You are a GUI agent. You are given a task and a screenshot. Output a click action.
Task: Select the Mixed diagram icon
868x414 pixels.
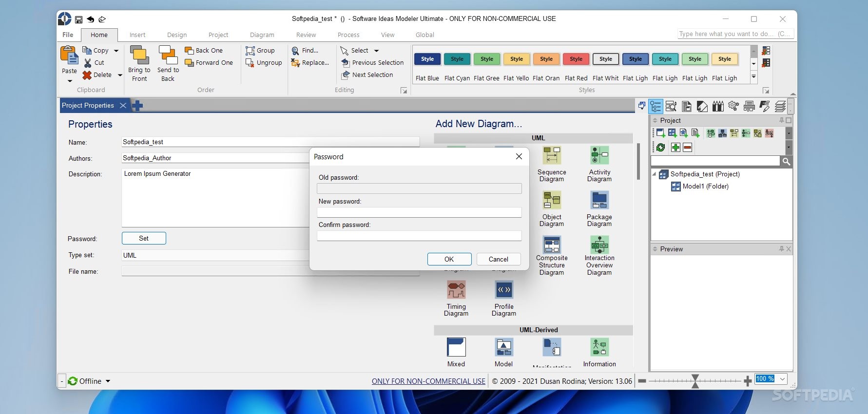click(456, 347)
